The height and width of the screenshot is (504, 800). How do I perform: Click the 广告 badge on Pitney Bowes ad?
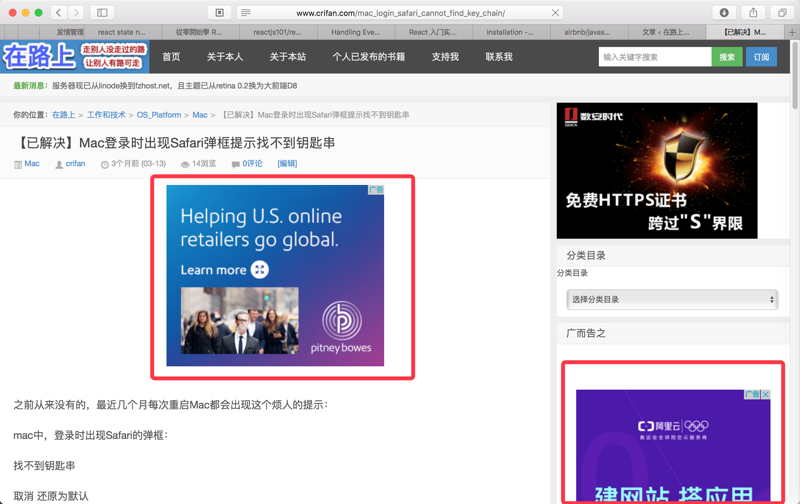(376, 190)
